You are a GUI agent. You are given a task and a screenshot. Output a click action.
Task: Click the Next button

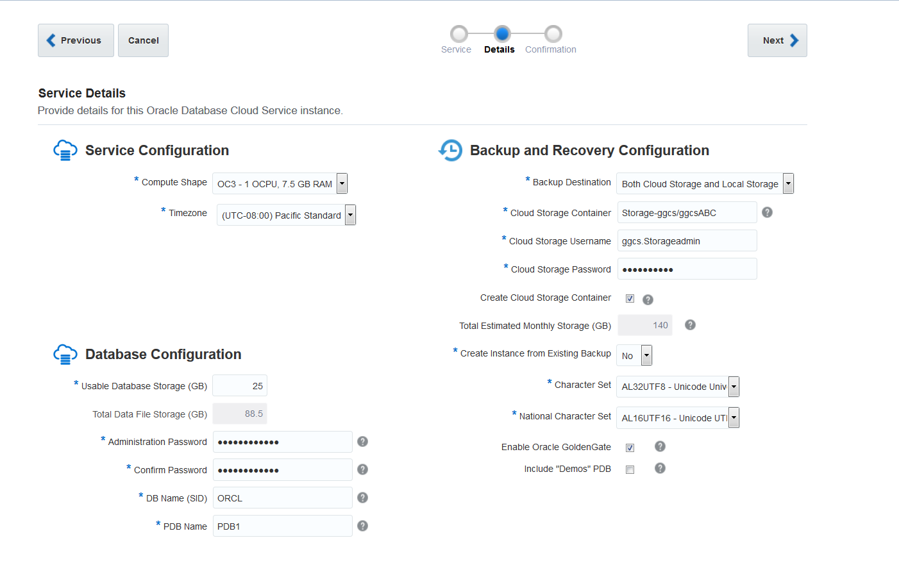(777, 40)
